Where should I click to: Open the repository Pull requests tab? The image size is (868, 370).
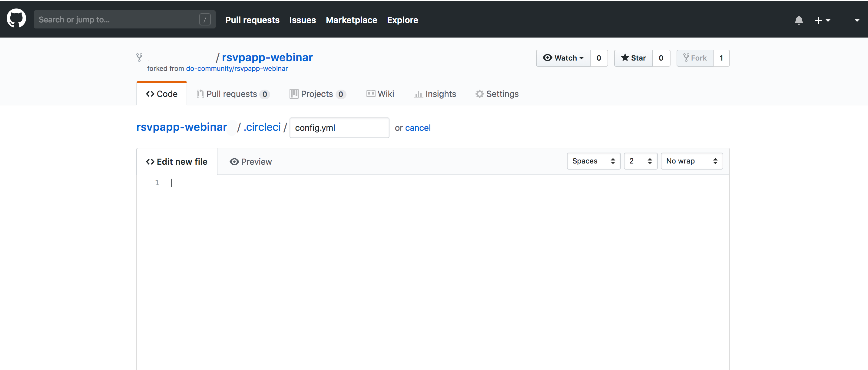tap(233, 94)
